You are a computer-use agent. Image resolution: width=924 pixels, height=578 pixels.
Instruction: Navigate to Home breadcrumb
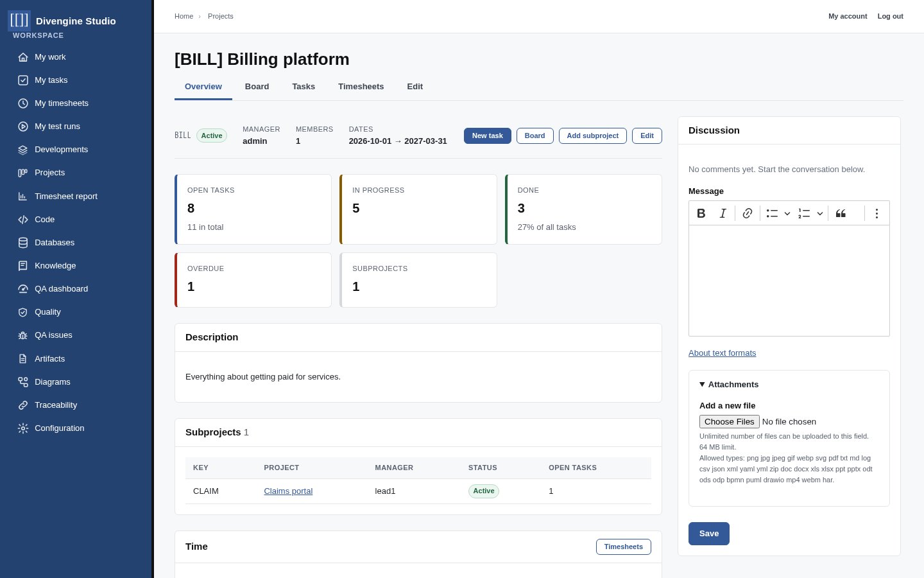pyautogui.click(x=184, y=16)
